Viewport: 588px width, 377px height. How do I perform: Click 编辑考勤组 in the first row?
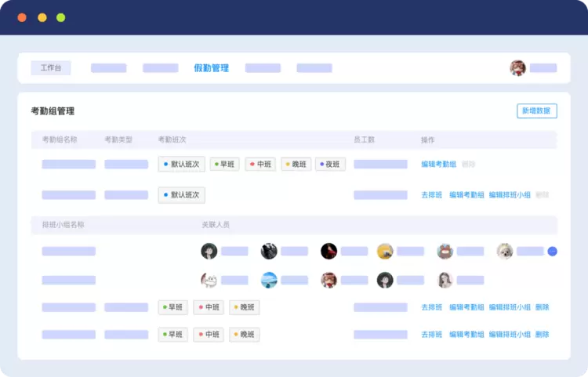click(x=438, y=165)
